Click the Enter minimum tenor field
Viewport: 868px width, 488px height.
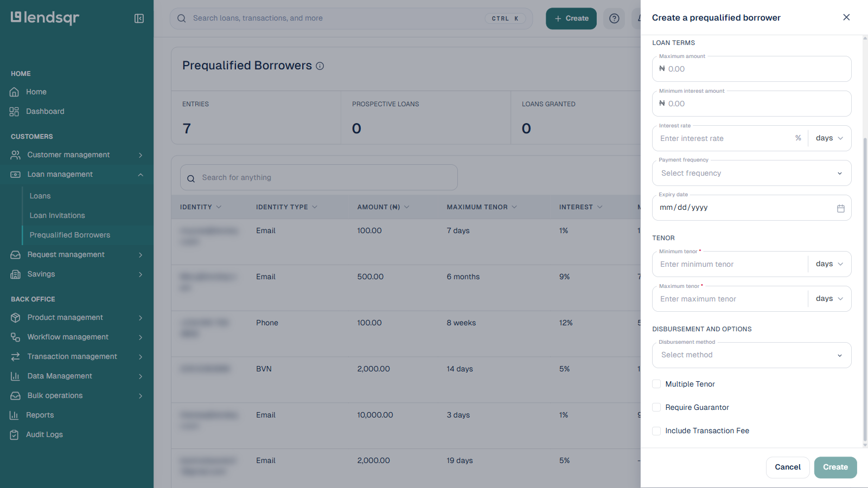[x=730, y=265]
